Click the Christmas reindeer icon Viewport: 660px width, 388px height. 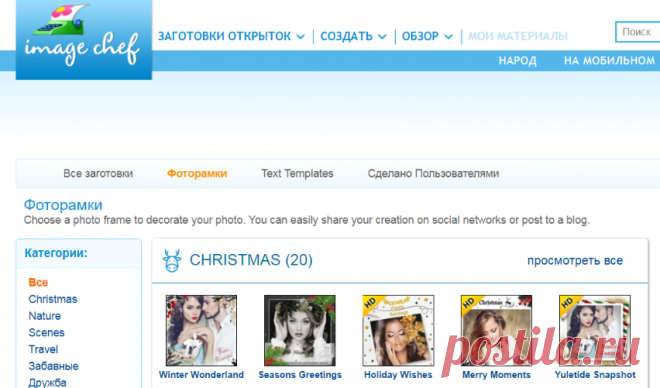click(x=172, y=260)
